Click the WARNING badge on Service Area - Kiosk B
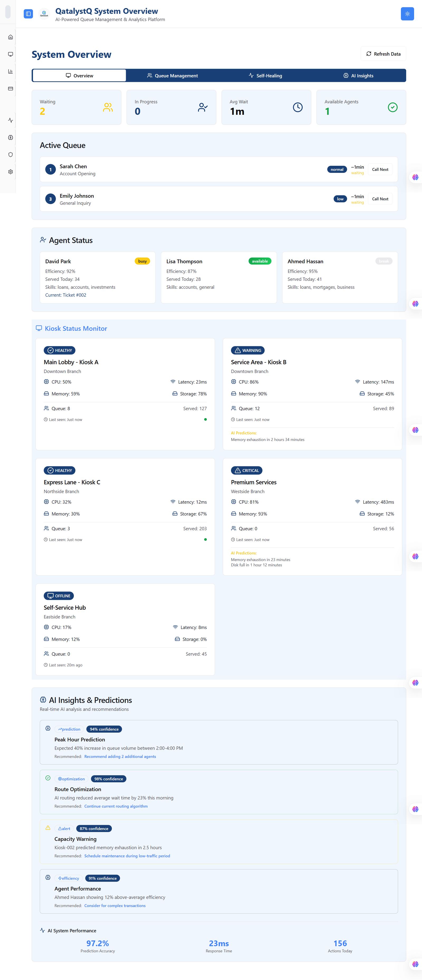This screenshot has height=980, width=422. (248, 350)
